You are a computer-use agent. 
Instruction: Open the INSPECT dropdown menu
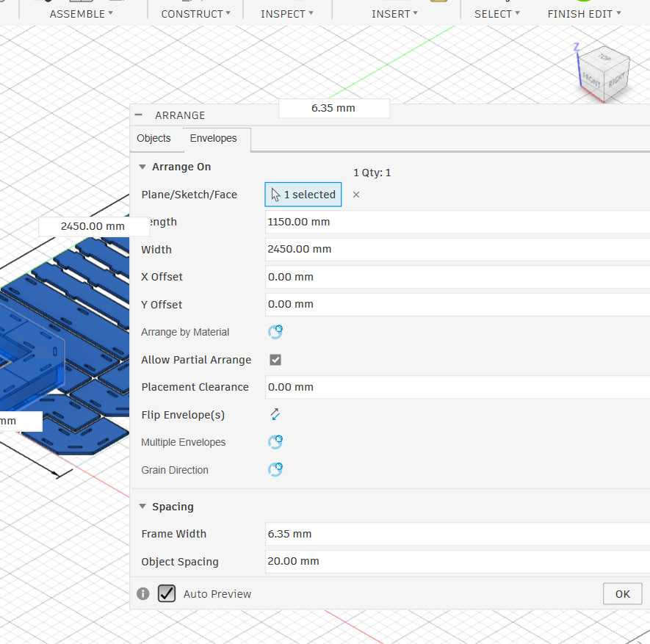[x=287, y=14]
